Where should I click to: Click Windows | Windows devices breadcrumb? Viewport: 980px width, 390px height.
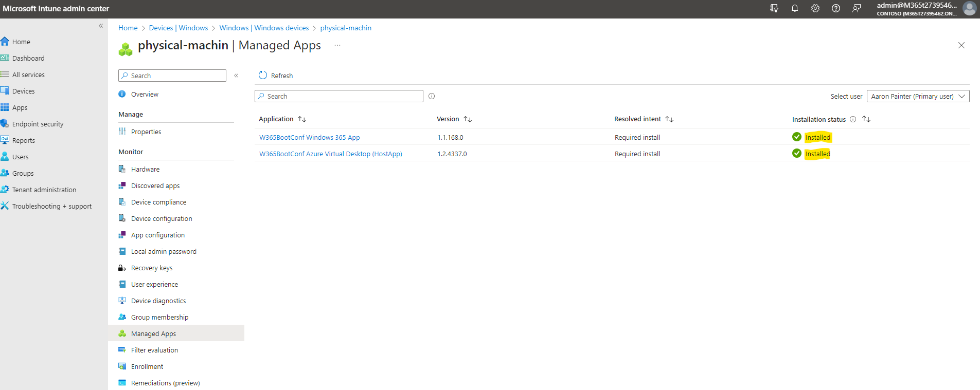pos(264,28)
